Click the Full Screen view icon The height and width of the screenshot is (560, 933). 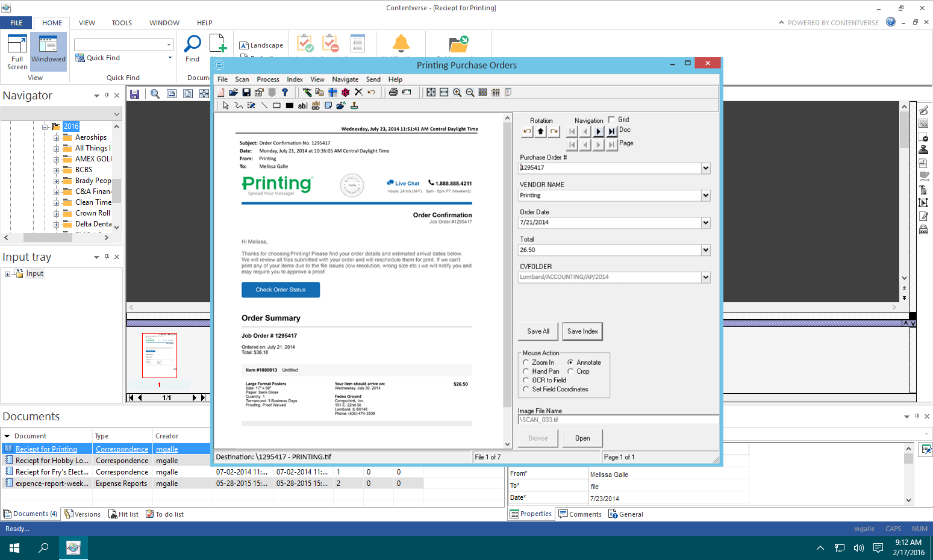pyautogui.click(x=17, y=52)
